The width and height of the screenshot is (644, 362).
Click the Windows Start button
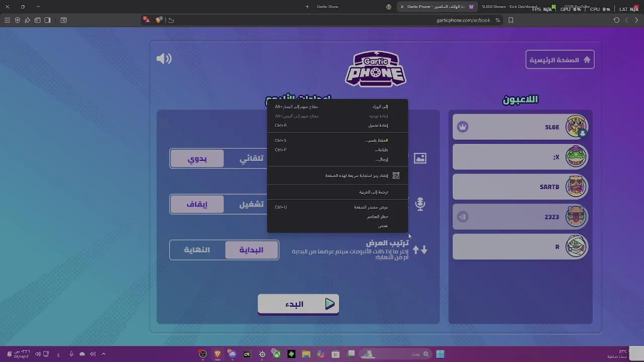[440, 354]
